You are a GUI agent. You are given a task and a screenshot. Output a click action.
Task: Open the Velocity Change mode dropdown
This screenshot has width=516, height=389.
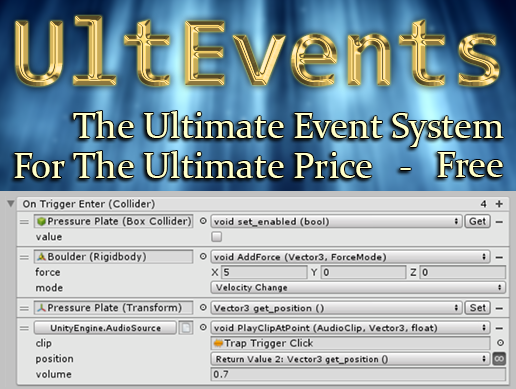(358, 287)
